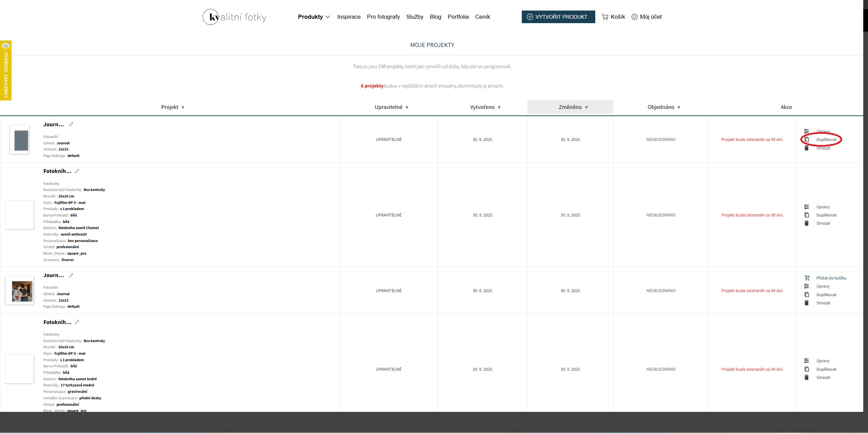Open the Inspirace menu item

pyautogui.click(x=349, y=17)
